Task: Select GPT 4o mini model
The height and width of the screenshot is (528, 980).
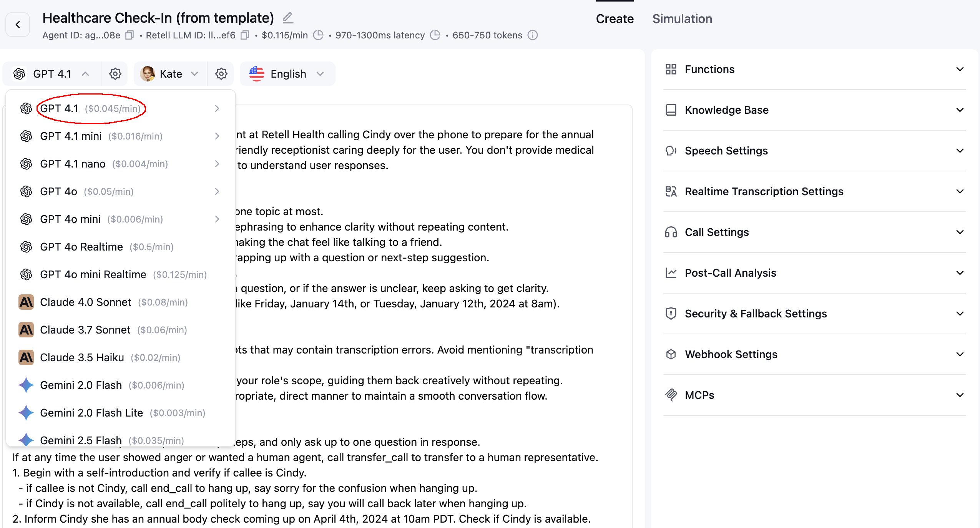Action: (x=120, y=219)
